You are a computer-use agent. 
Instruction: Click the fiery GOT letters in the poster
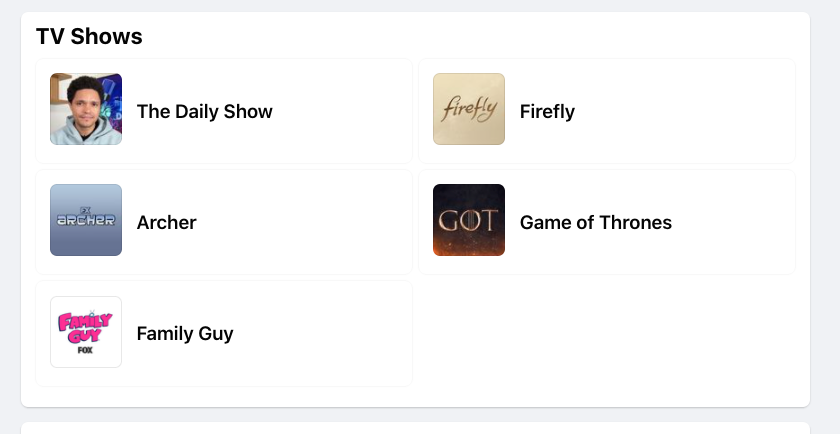(x=468, y=221)
